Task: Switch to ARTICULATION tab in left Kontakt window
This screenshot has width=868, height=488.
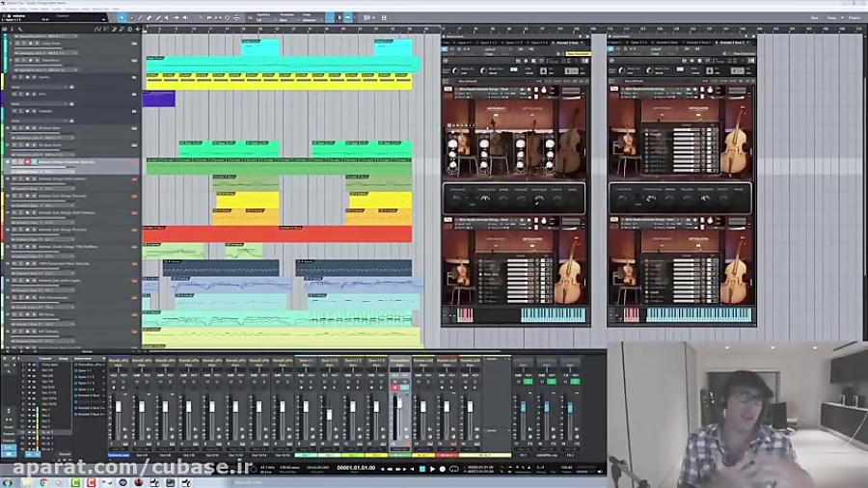Action: [532, 108]
